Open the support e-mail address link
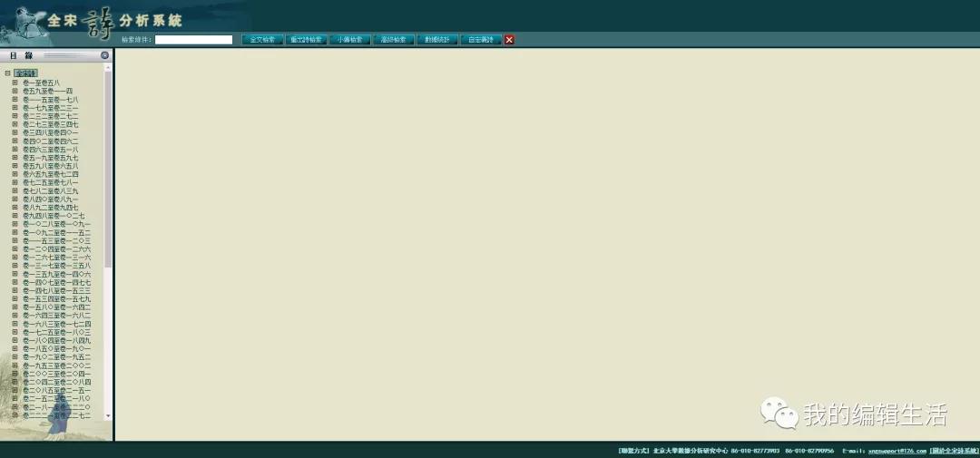980x458 pixels. (897, 451)
